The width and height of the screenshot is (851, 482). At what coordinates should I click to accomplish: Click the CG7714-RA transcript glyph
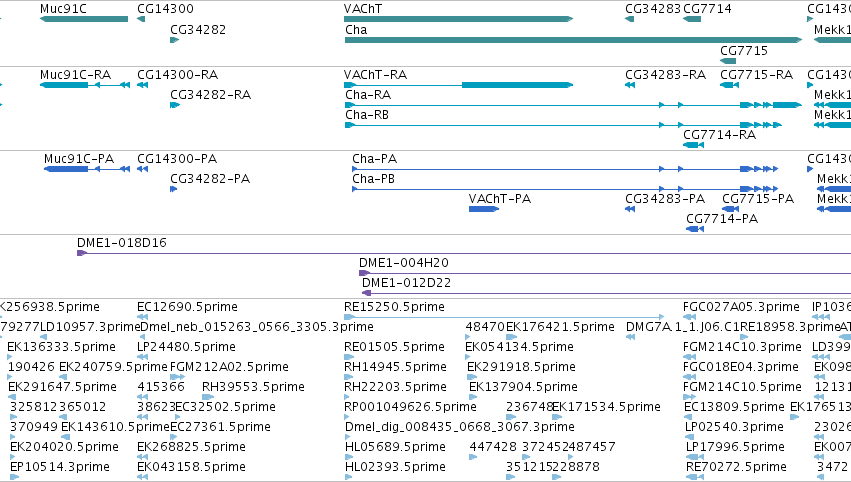click(694, 145)
